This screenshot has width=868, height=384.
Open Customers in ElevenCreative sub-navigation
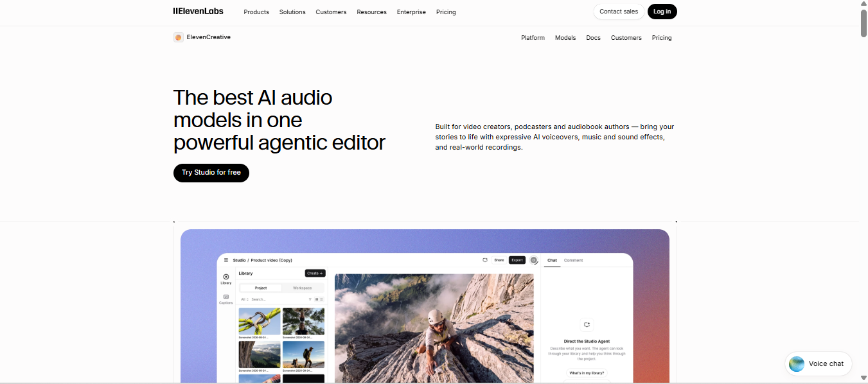coord(626,38)
